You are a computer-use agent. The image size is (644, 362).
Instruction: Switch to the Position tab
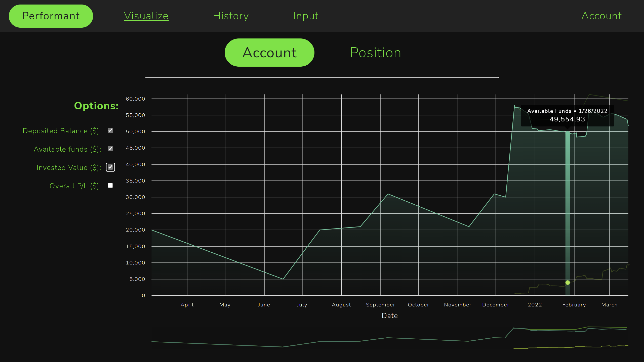[x=375, y=53]
